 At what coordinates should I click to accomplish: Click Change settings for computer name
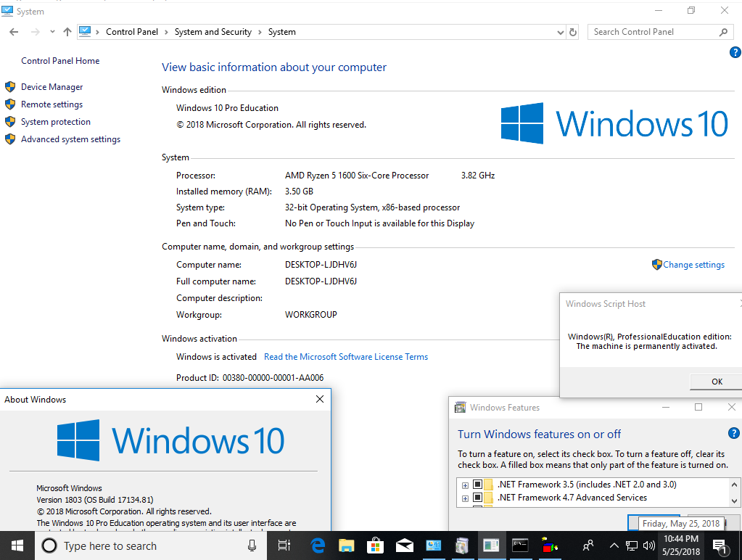coord(693,265)
